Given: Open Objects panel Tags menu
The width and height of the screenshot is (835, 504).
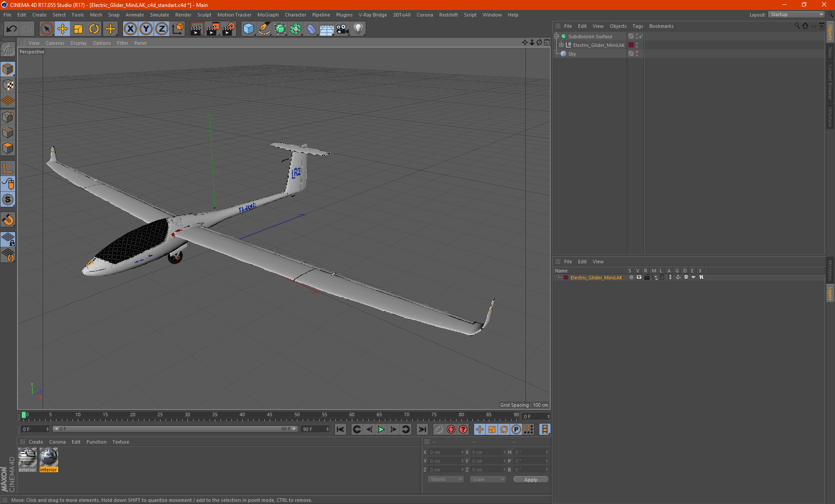Looking at the screenshot, I should [x=638, y=26].
